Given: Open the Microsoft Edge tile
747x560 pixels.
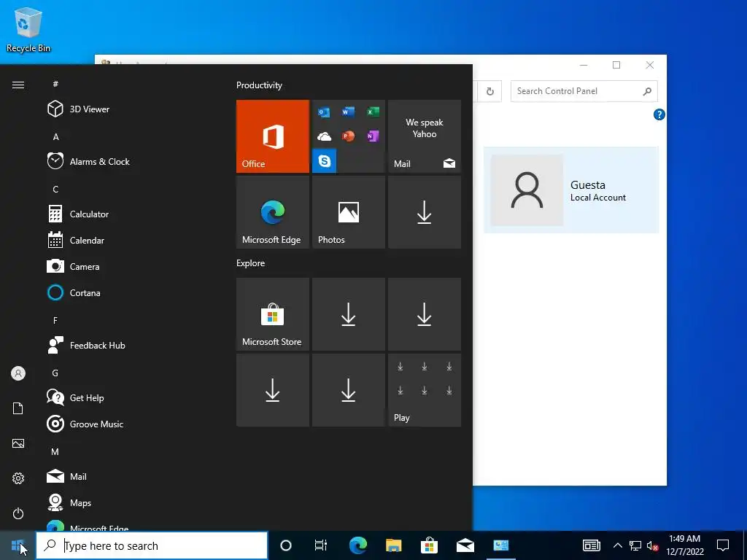Looking at the screenshot, I should (273, 212).
